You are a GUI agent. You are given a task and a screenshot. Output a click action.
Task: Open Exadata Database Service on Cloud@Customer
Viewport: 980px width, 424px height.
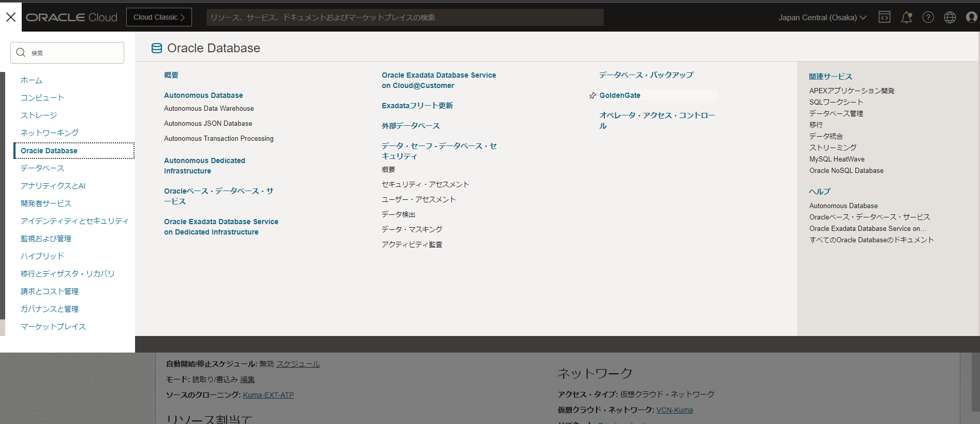[x=439, y=80]
